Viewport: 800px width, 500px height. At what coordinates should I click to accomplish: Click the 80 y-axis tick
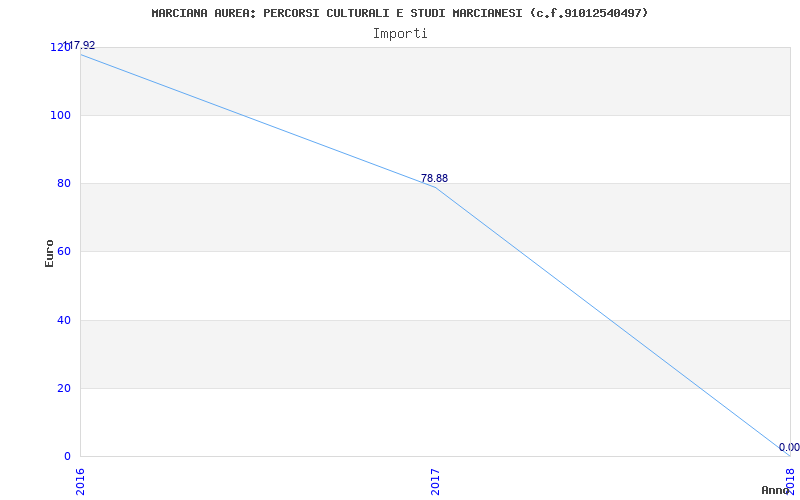[64, 183]
